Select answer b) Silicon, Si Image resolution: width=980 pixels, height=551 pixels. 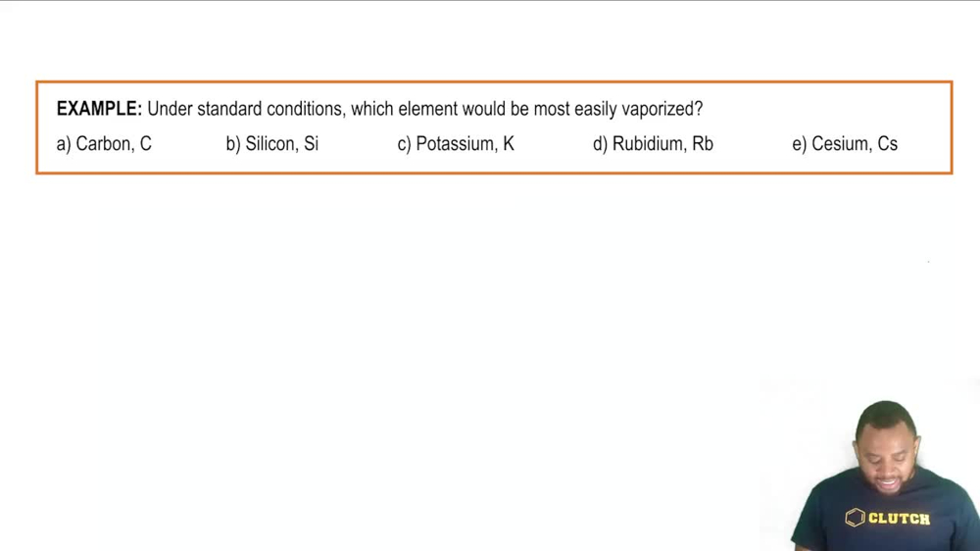point(271,144)
